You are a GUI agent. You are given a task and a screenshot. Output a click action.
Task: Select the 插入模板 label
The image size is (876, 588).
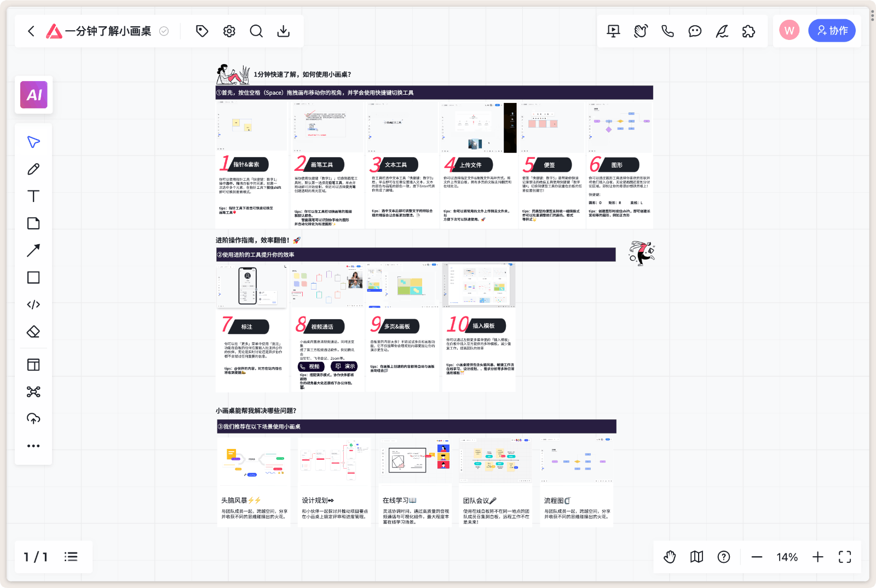(485, 326)
